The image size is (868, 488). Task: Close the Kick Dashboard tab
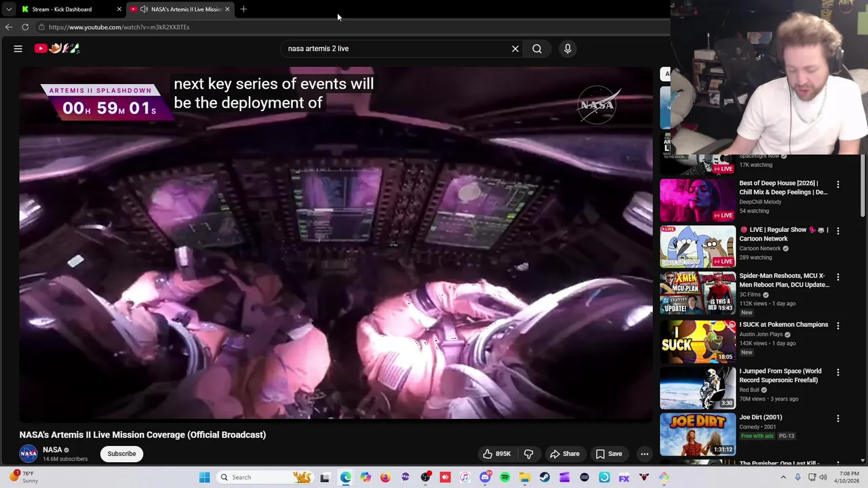pos(119,9)
